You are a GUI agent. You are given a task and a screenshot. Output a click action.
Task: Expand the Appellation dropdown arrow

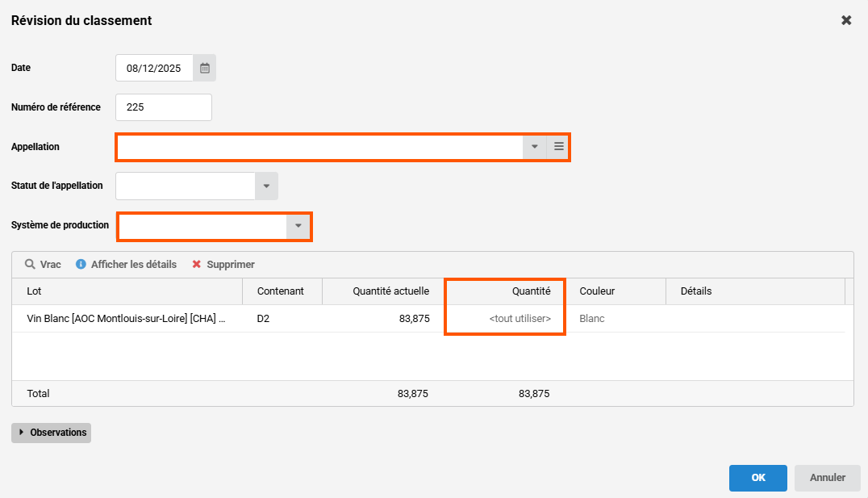[x=534, y=147]
